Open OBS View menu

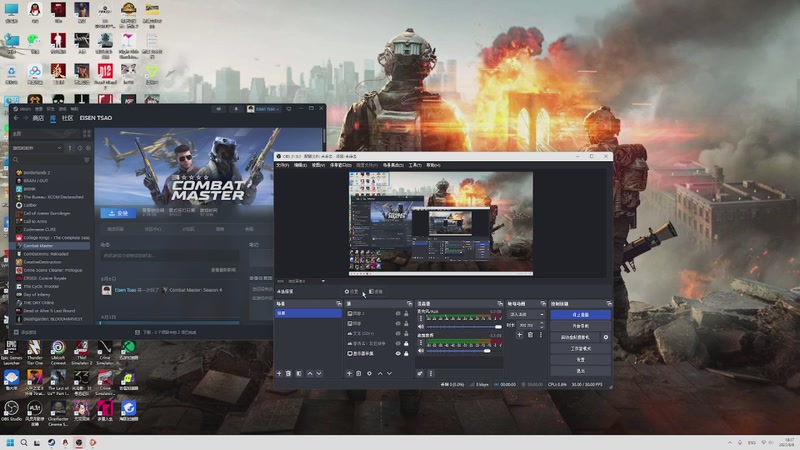click(x=318, y=165)
